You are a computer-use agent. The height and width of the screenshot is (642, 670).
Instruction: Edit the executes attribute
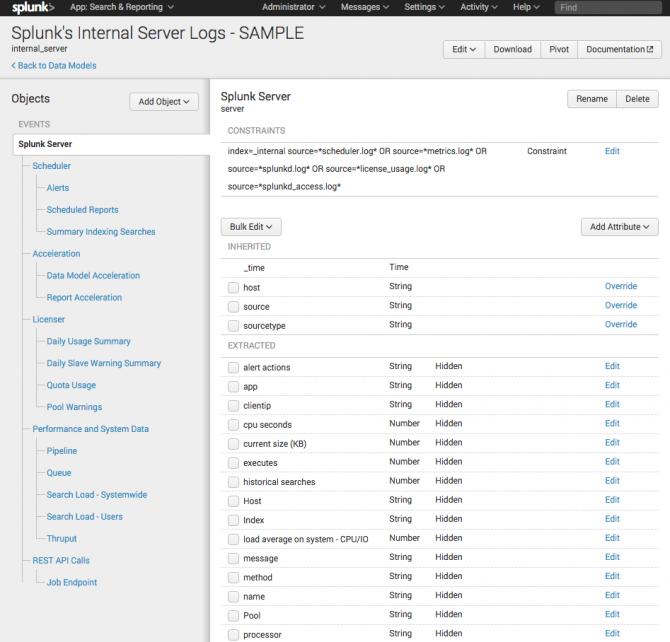click(x=612, y=462)
